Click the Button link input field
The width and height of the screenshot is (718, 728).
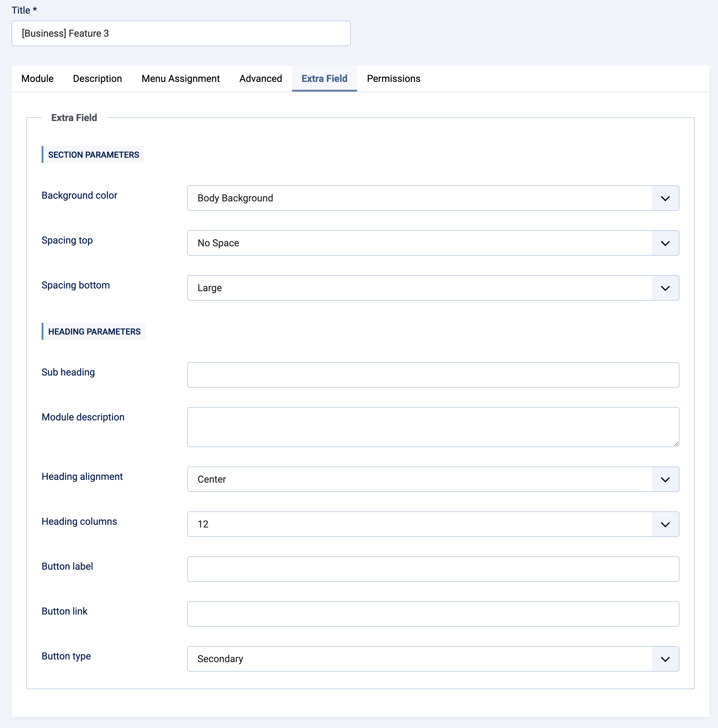point(433,614)
